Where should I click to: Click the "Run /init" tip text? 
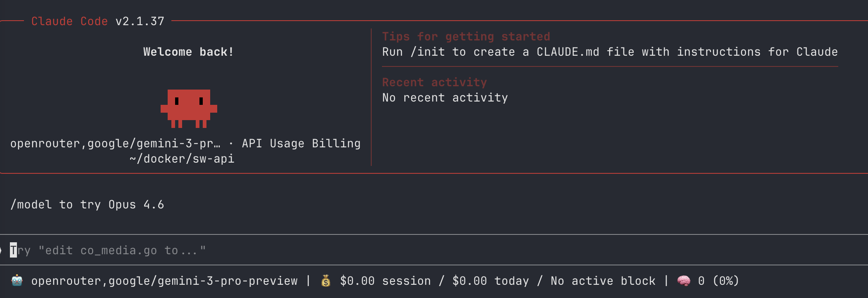click(609, 52)
